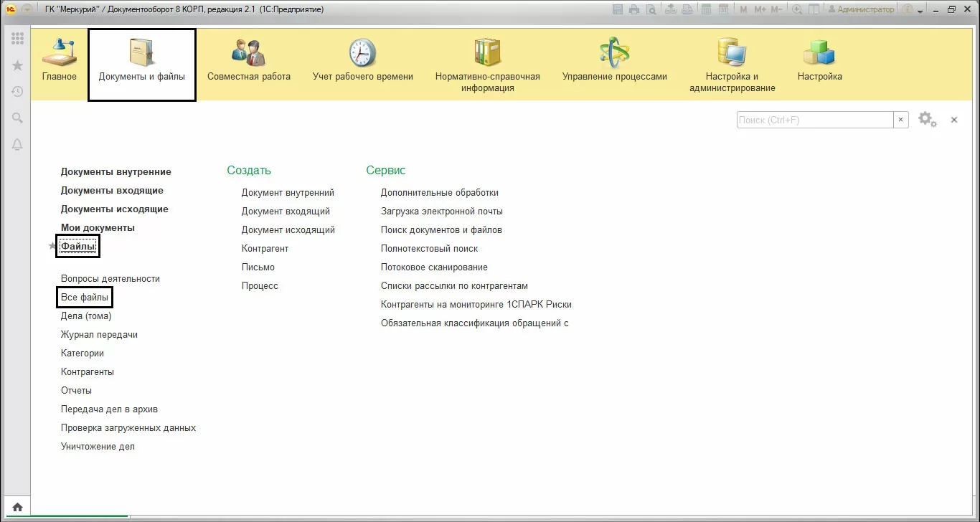Create a new Процесс
The width and height of the screenshot is (980, 522).
[260, 285]
